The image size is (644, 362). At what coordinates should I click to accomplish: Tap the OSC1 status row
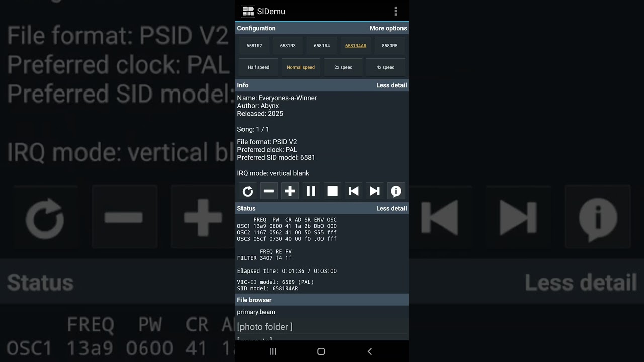pos(287,226)
